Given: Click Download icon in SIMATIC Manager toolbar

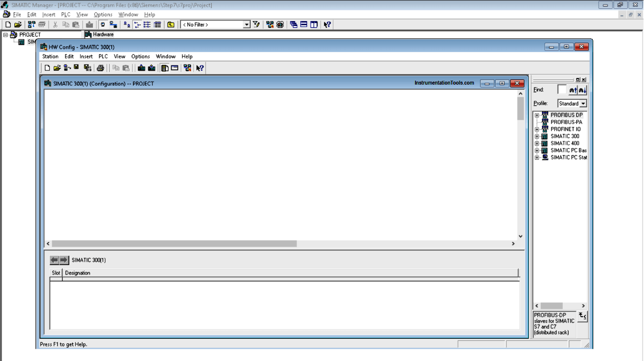Looking at the screenshot, I should tap(89, 25).
